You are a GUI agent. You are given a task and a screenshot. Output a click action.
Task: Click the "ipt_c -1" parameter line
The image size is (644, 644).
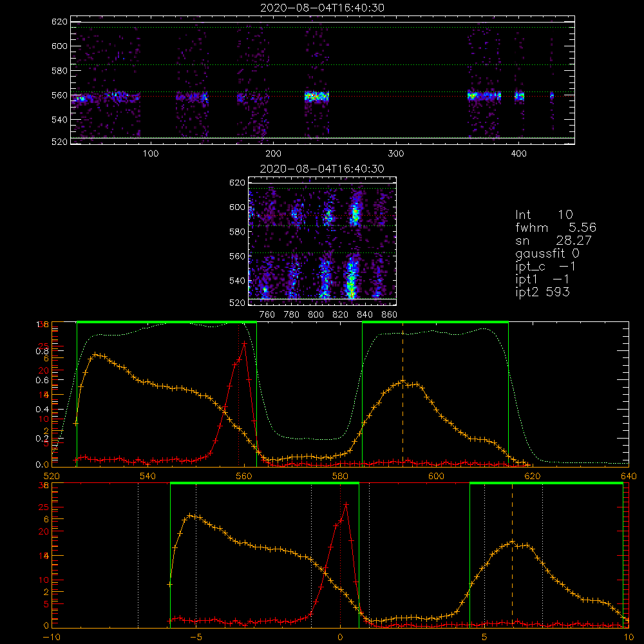tap(545, 267)
